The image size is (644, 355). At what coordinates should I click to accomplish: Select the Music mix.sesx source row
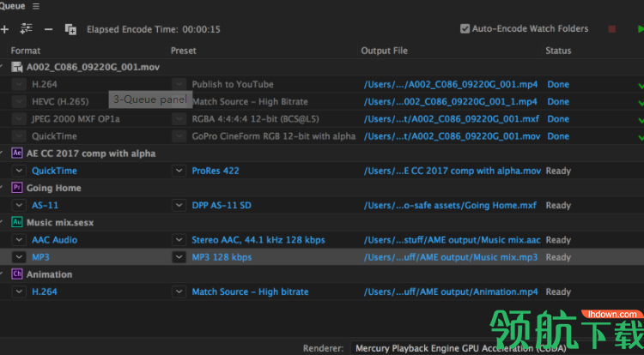tap(322, 222)
